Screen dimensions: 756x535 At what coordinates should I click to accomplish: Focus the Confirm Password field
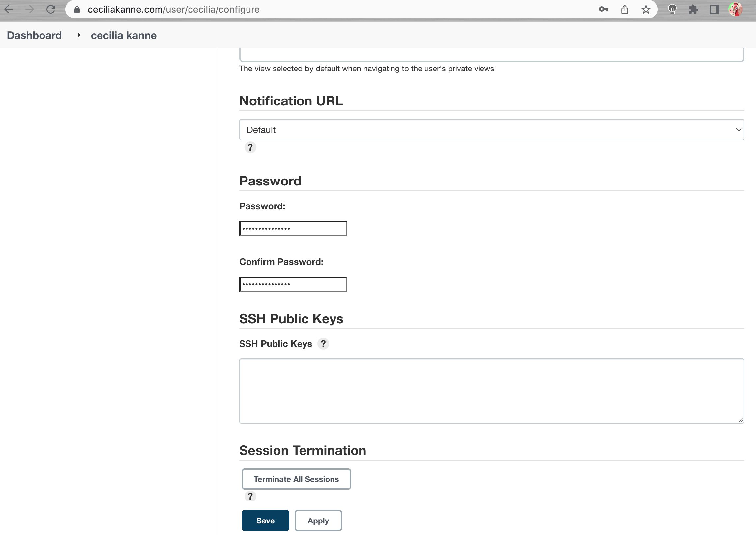(293, 284)
